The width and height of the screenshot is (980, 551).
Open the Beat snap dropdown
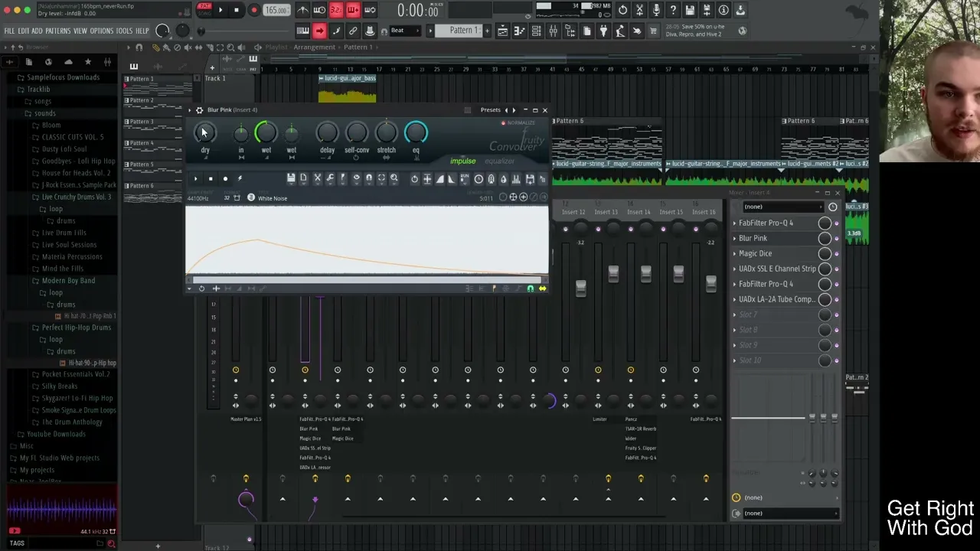[x=406, y=31]
